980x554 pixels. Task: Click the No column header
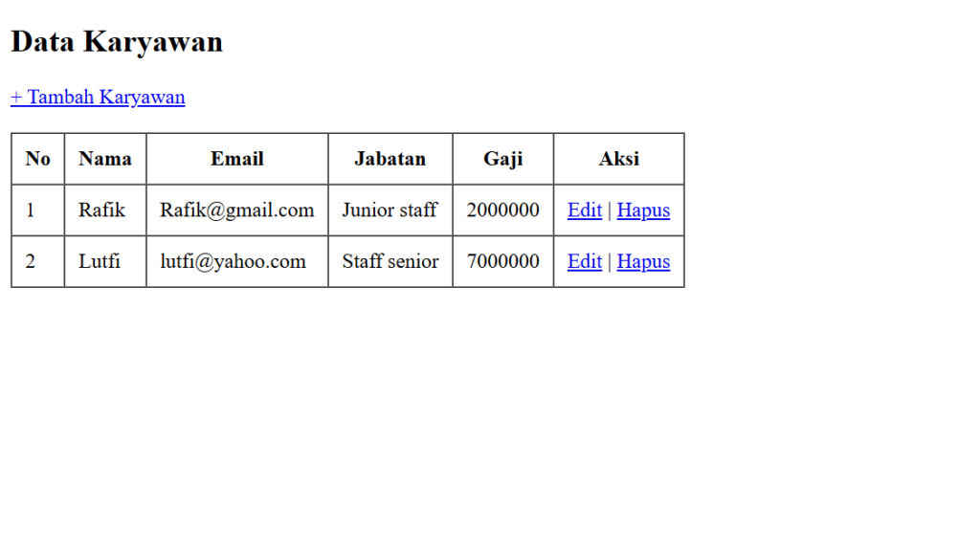point(38,159)
